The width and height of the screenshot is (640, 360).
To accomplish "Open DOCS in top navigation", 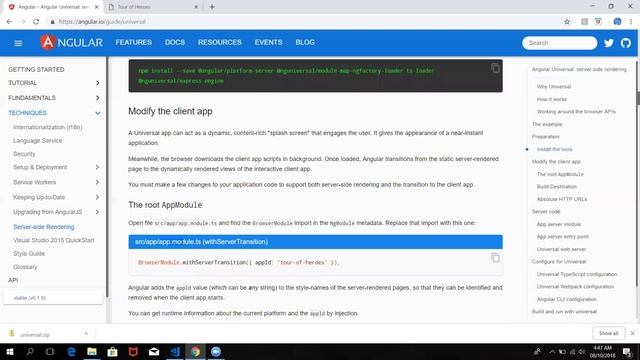I will click(x=175, y=42).
